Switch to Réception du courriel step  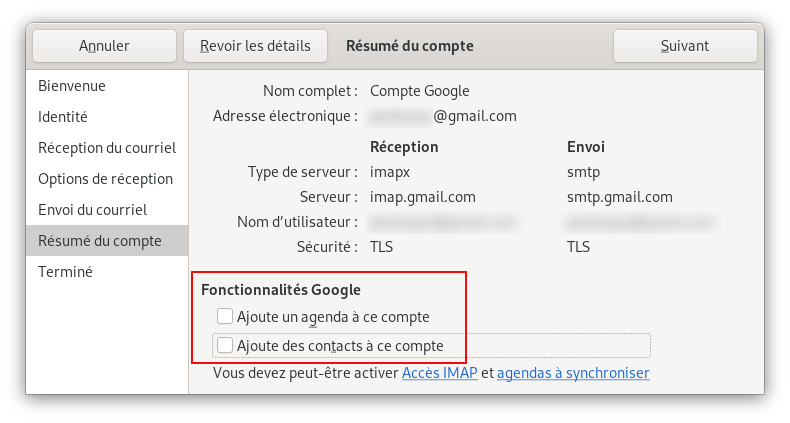click(x=107, y=148)
